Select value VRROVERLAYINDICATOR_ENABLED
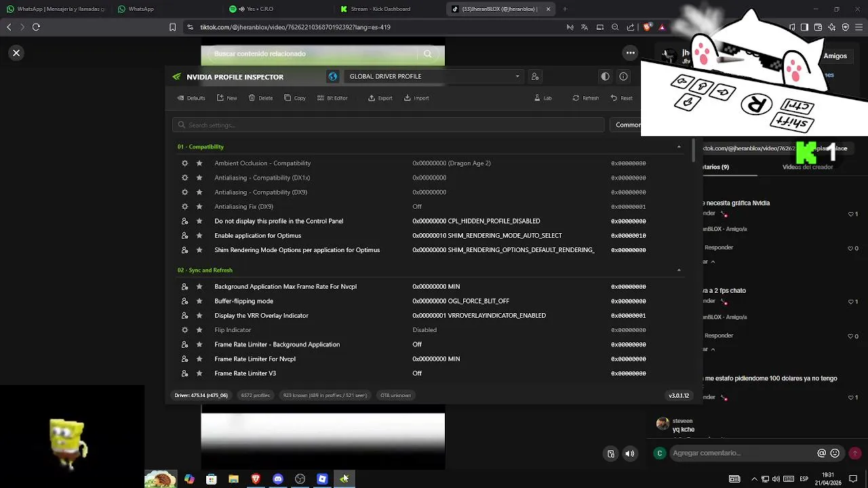868x488 pixels. tap(479, 316)
